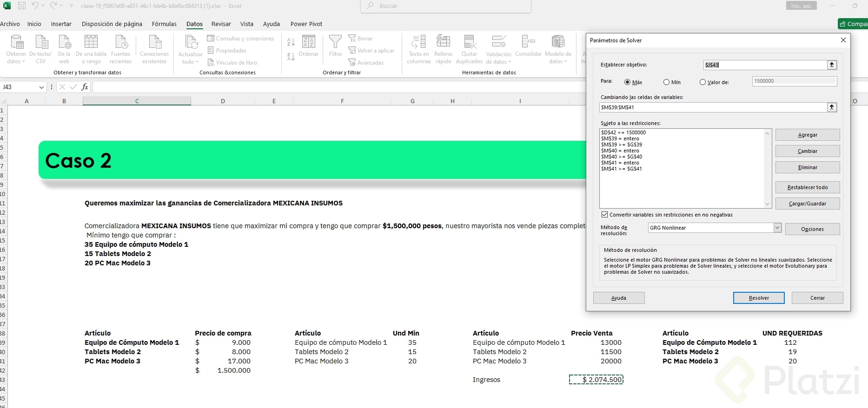Click the Insert Function fx icon
Screen dimensions: 868x408
point(85,87)
